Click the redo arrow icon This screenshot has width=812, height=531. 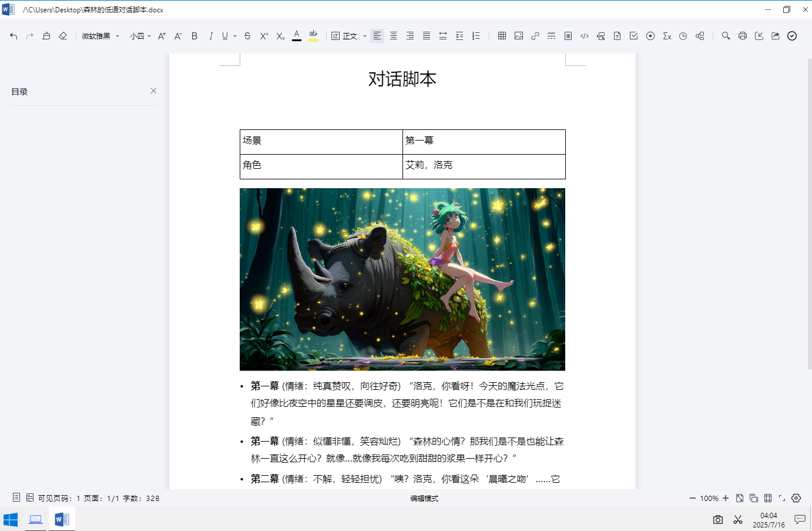point(30,36)
